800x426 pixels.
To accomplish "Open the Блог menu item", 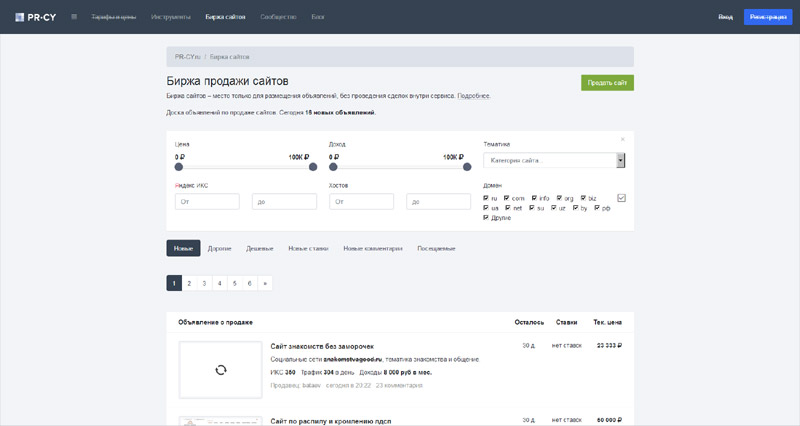I will pos(318,17).
